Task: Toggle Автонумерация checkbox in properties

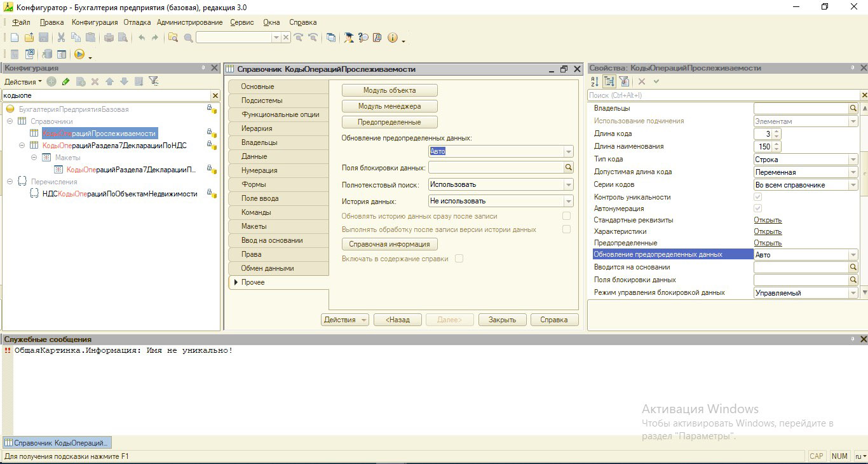Action: (x=757, y=208)
